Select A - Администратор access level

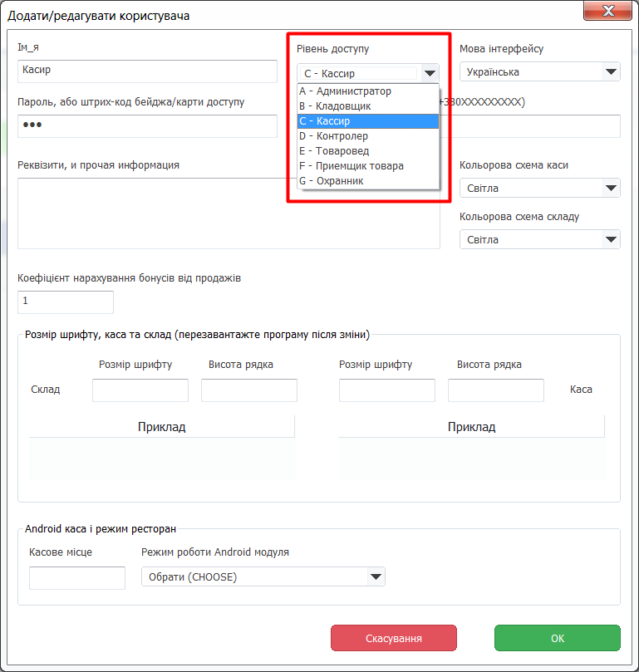click(368, 91)
